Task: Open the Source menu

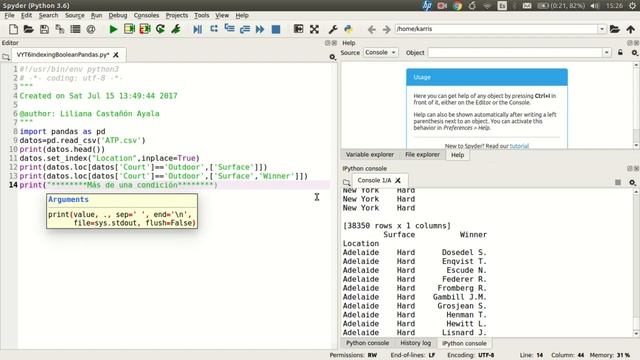Action: pyautogui.click(x=75, y=16)
